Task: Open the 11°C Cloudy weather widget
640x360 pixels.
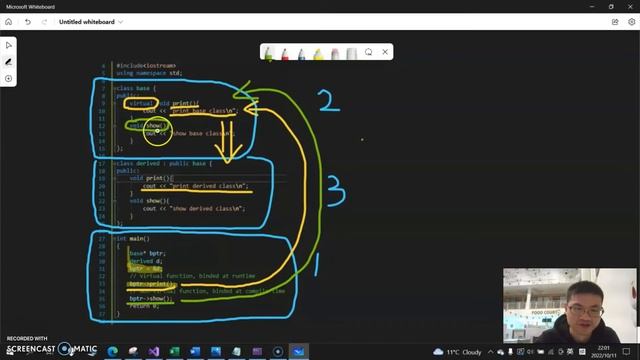Action: point(457,352)
